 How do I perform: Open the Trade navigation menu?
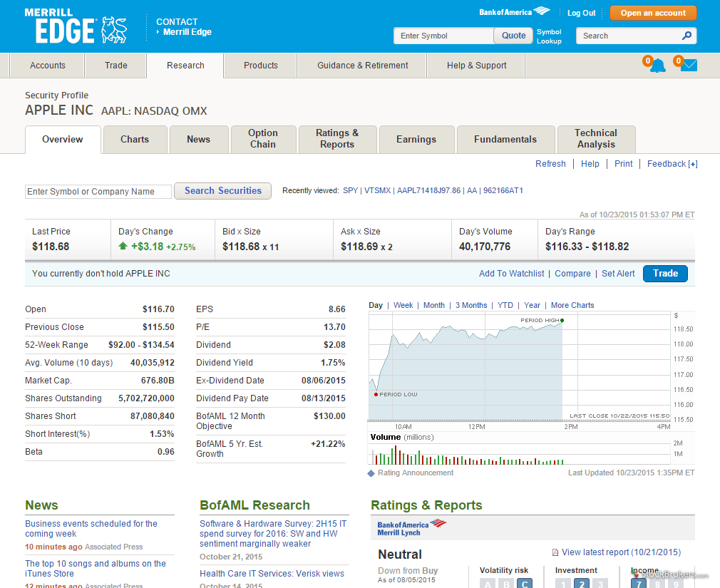[115, 66]
